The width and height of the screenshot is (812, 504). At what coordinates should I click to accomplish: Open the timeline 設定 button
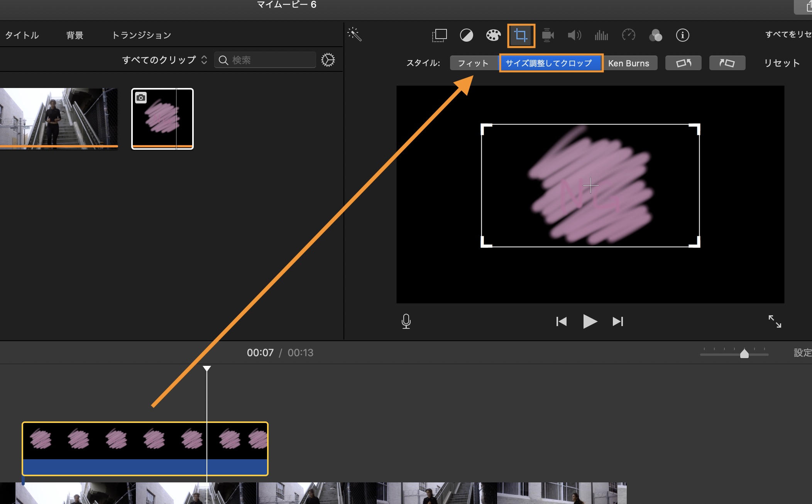[x=802, y=352]
